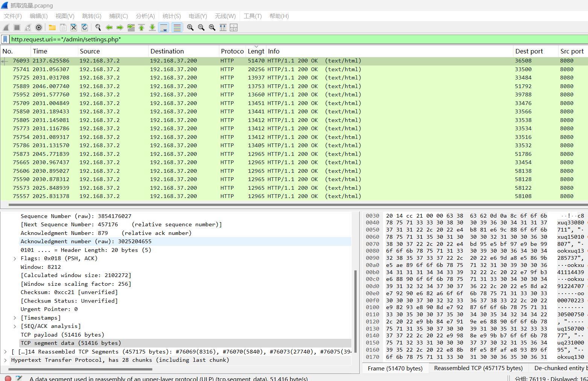Viewport: 588px width, 381px height.
Task: Open the 编辑(E) menu
Action: pyautogui.click(x=39, y=16)
